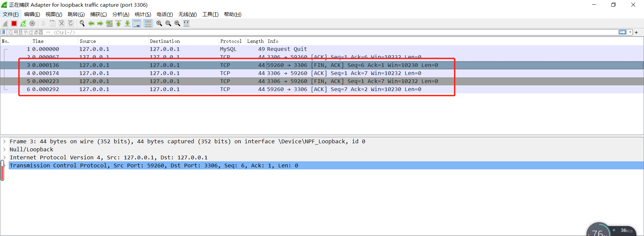Close this capture file
Viewport: 644px width, 236px height.
tap(62, 23)
